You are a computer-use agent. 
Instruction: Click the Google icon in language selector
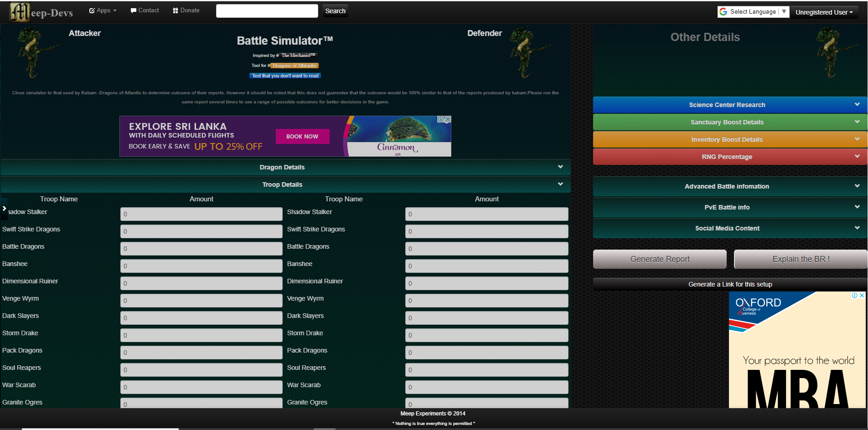tap(723, 12)
